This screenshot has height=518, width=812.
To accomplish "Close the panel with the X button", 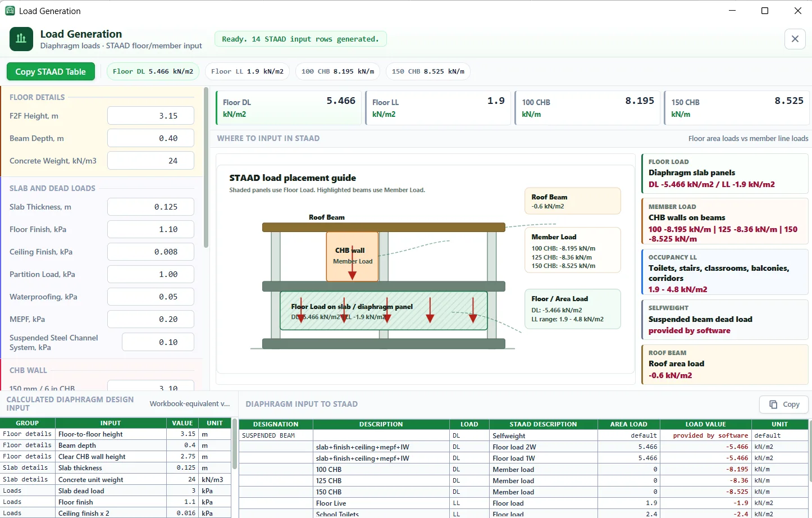I will pyautogui.click(x=795, y=39).
